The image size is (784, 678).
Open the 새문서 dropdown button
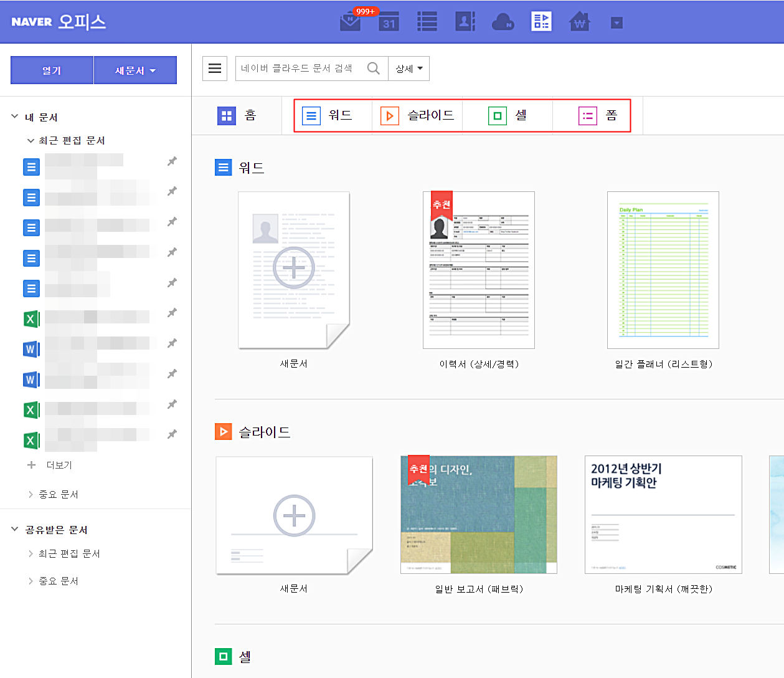135,70
